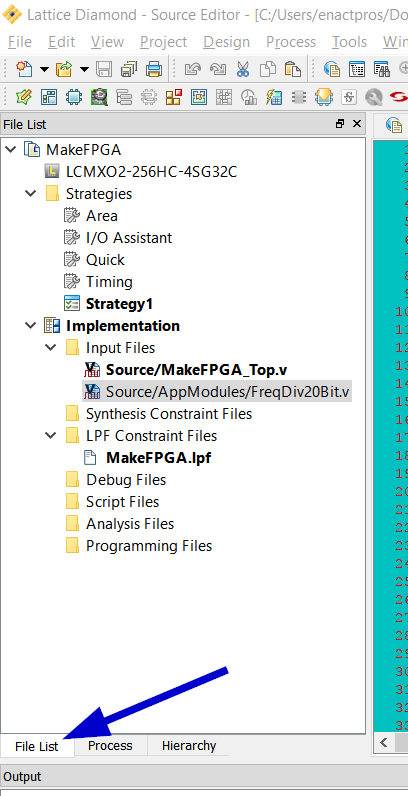
Task: Open the Design menu
Action: tap(227, 42)
